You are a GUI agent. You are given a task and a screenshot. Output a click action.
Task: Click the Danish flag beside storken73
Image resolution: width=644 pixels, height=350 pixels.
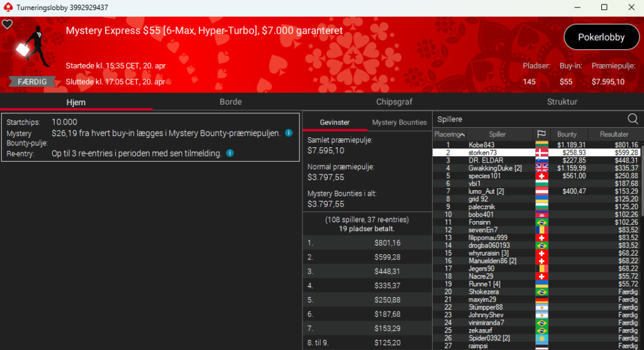point(541,153)
